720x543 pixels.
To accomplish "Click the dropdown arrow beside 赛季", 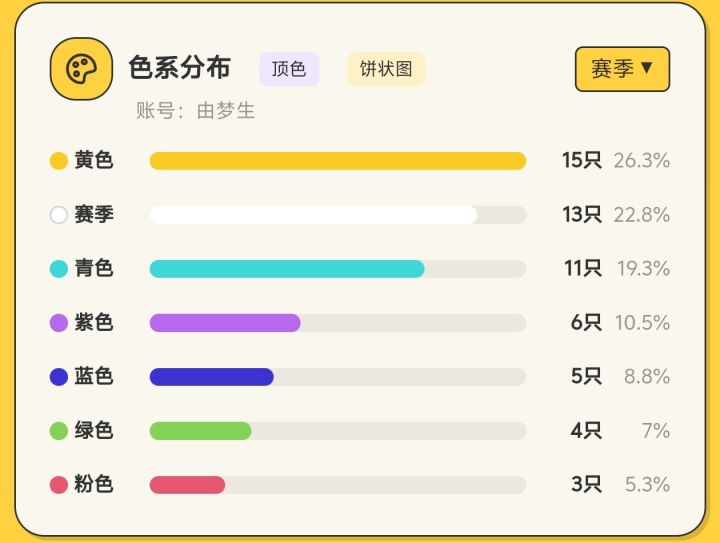I will pos(647,68).
